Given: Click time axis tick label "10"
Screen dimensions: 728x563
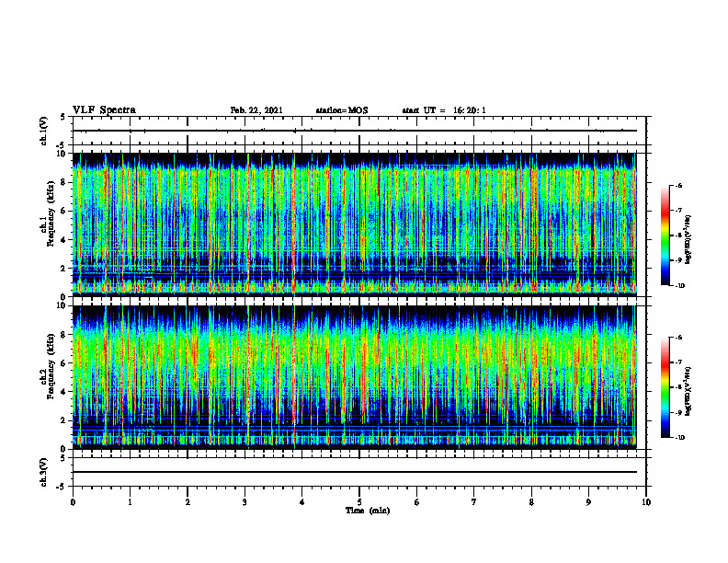Looking at the screenshot, I should click(646, 502).
